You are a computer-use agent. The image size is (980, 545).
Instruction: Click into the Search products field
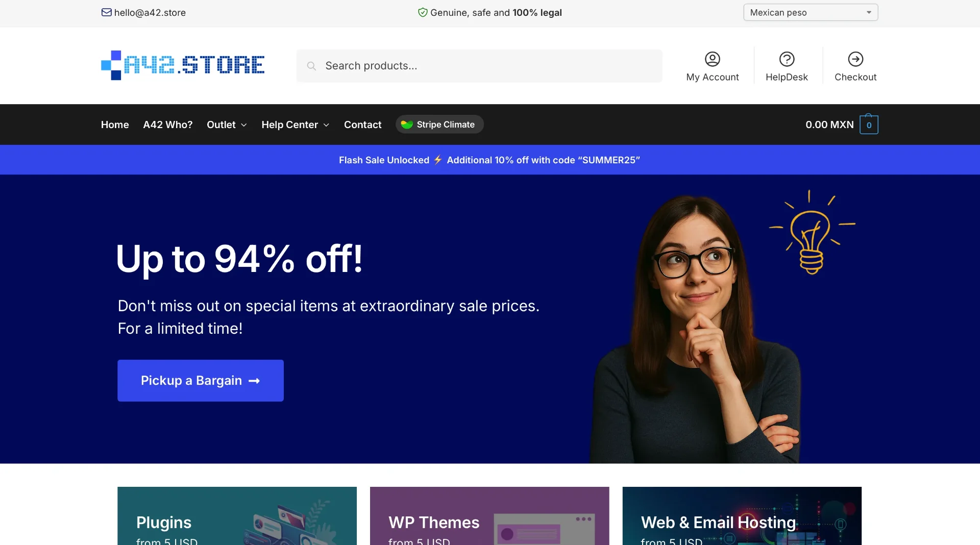click(x=479, y=66)
